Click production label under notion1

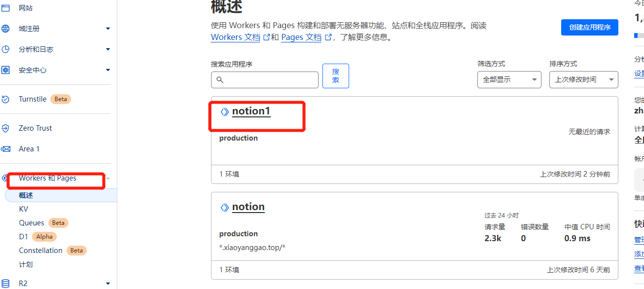click(239, 138)
